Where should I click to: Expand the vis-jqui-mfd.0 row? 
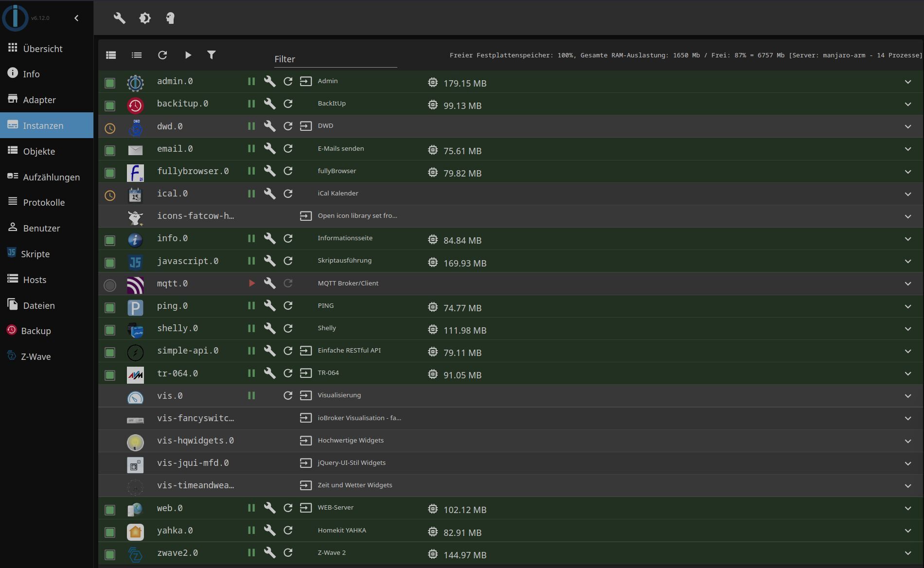(907, 463)
